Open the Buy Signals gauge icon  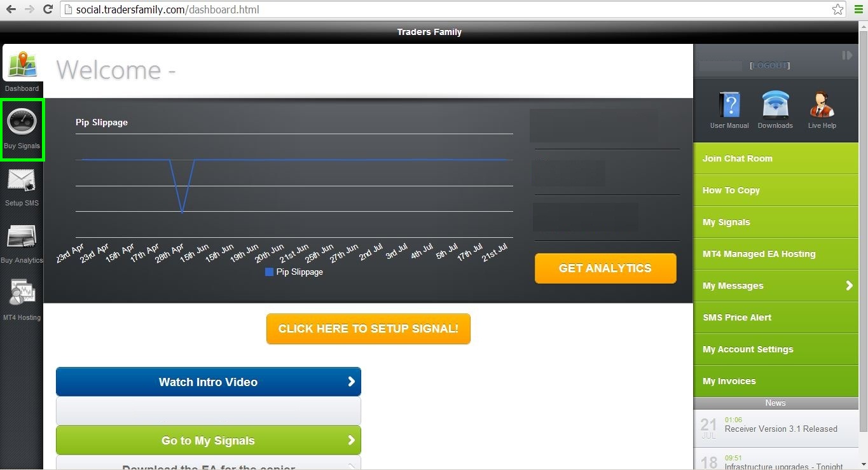pyautogui.click(x=22, y=122)
